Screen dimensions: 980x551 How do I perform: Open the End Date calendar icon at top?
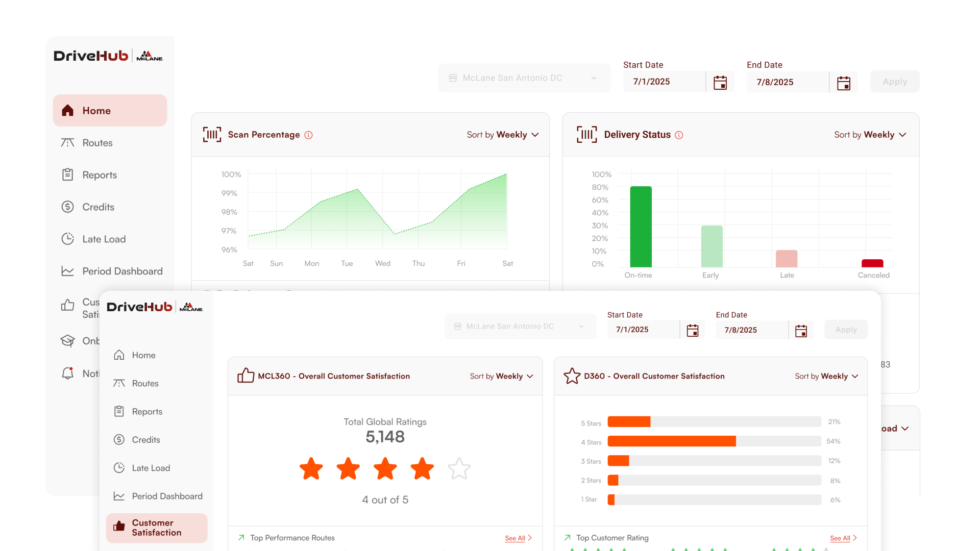tap(844, 83)
